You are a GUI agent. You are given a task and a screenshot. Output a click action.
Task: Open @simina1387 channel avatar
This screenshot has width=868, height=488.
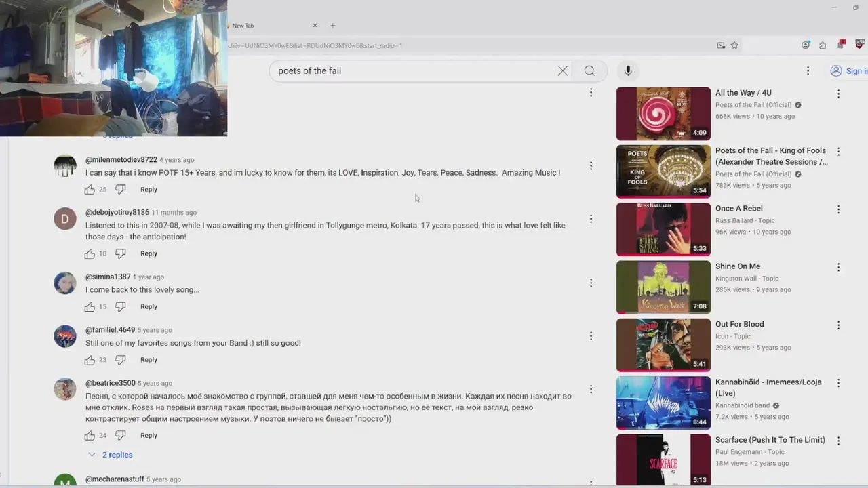point(65,283)
